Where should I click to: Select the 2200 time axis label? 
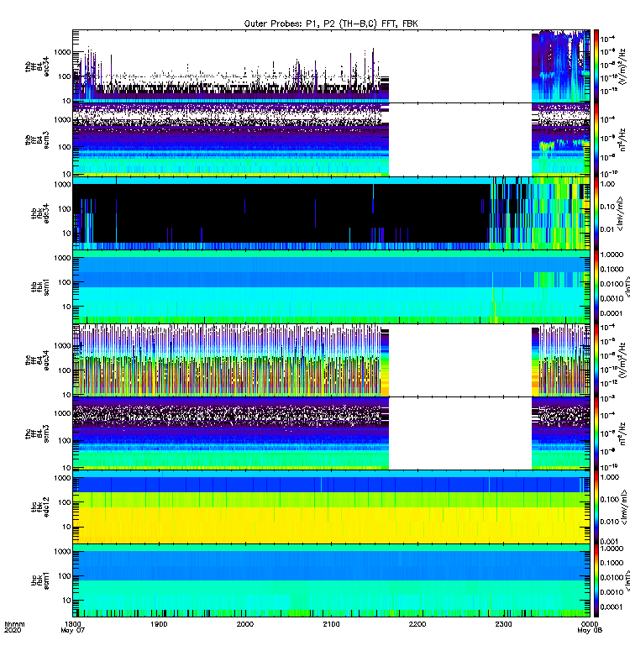pos(417,624)
